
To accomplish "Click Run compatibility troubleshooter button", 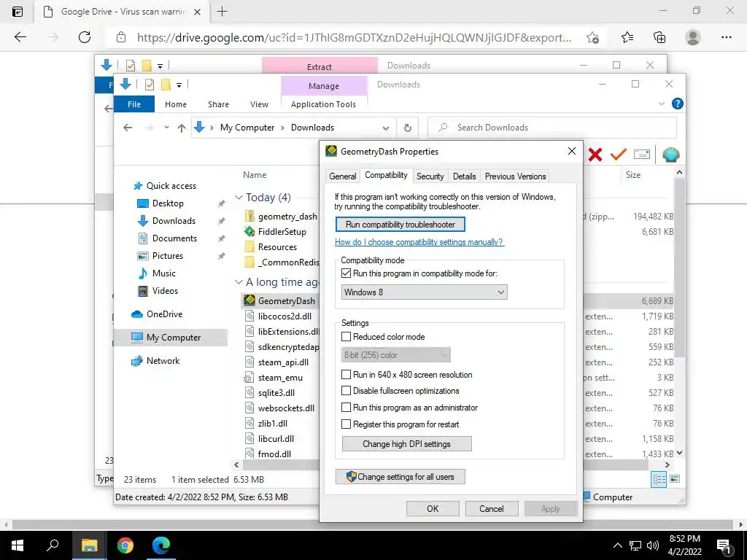I will (x=400, y=225).
